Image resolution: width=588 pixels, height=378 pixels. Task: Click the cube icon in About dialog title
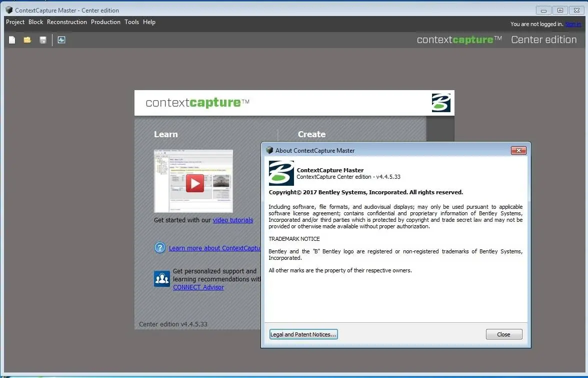coord(269,150)
